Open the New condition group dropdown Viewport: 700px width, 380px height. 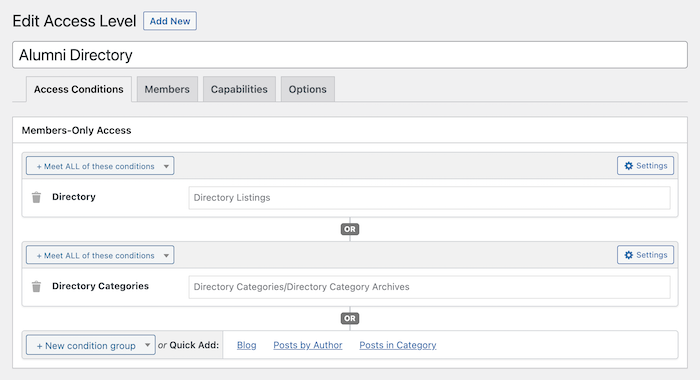click(91, 345)
